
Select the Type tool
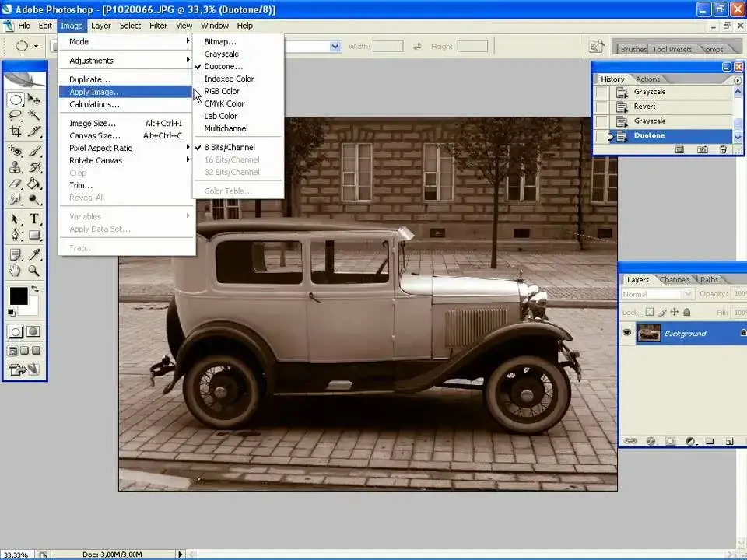pos(33,219)
